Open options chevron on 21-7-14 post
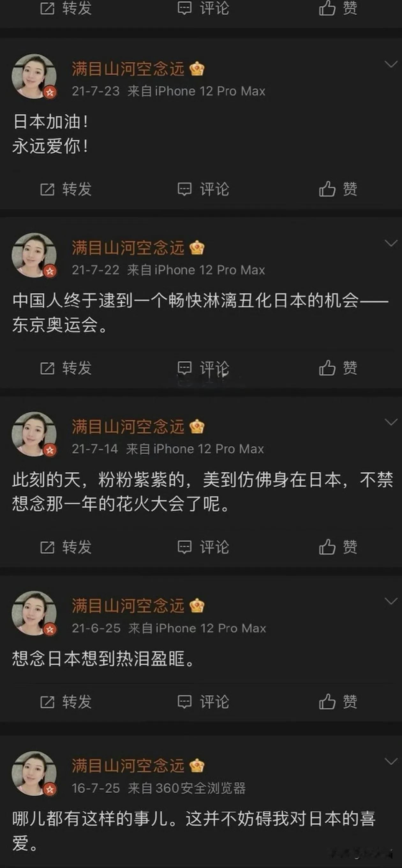 click(391, 422)
